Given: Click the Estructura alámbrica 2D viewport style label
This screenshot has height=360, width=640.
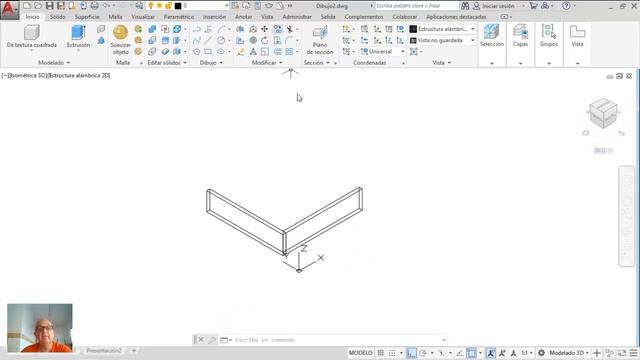Looking at the screenshot, I should coord(79,76).
